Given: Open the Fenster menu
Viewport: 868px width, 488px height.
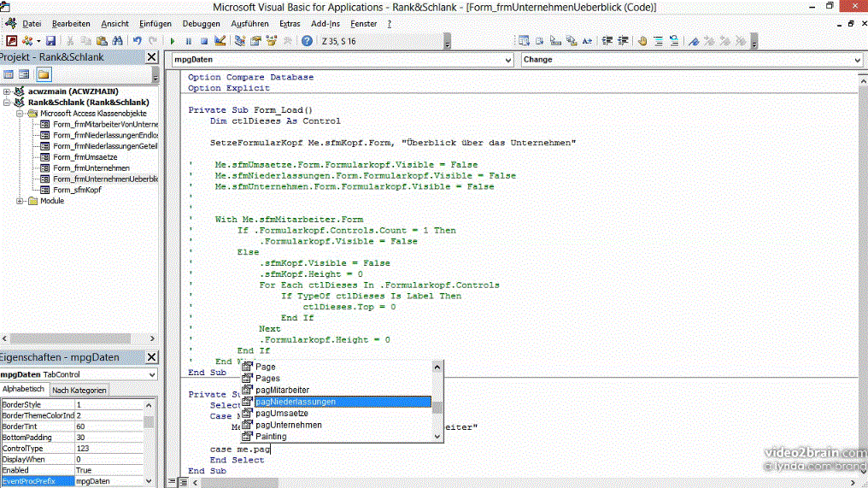Looking at the screenshot, I should click(363, 24).
